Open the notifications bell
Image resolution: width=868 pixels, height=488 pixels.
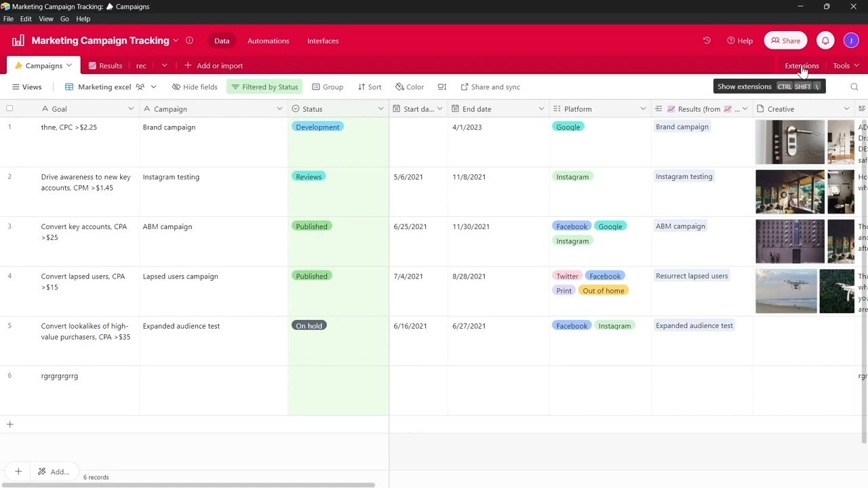point(825,41)
